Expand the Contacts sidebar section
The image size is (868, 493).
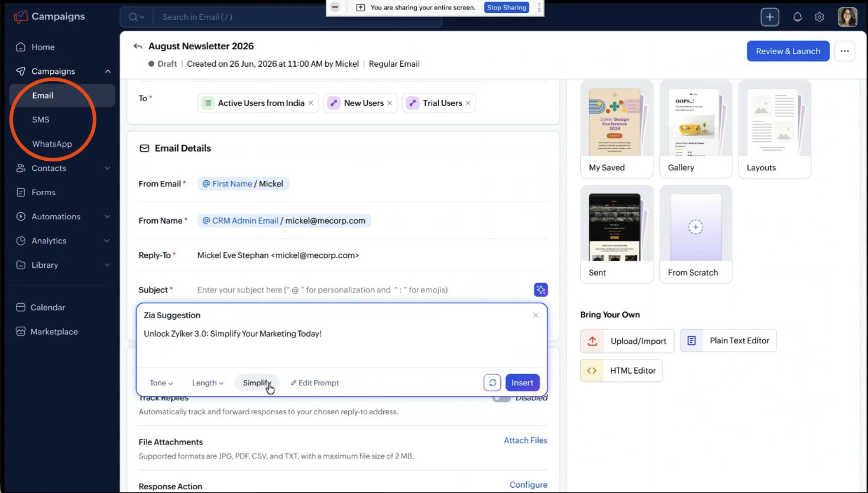tap(108, 168)
